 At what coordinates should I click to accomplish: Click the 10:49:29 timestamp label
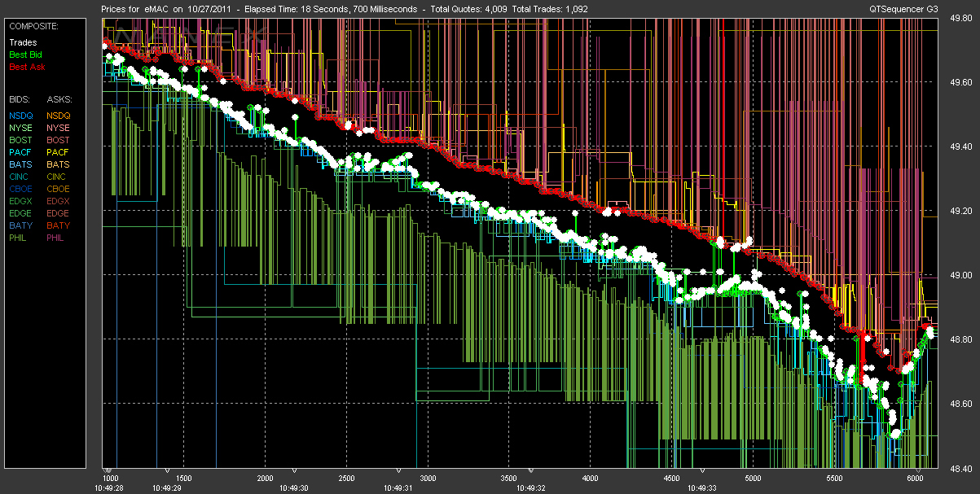coord(166,487)
